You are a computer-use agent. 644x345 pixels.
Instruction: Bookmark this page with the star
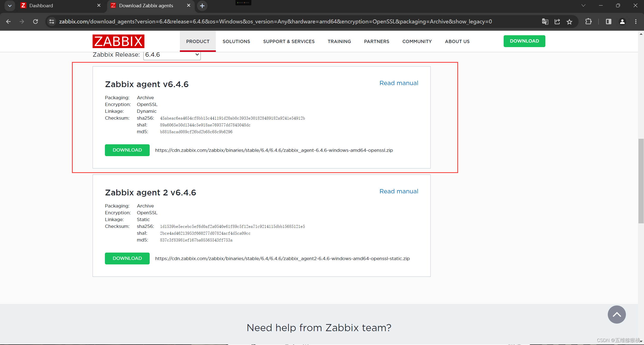(x=569, y=22)
